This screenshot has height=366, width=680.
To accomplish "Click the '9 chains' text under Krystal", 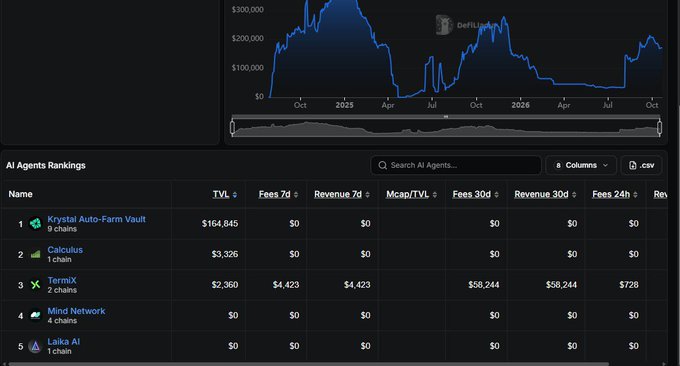I will tap(62, 229).
